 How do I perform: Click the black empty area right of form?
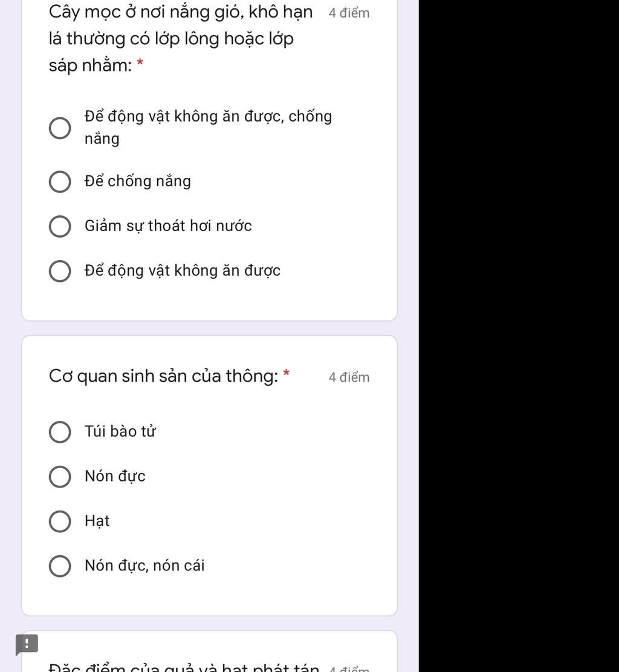[519, 336]
